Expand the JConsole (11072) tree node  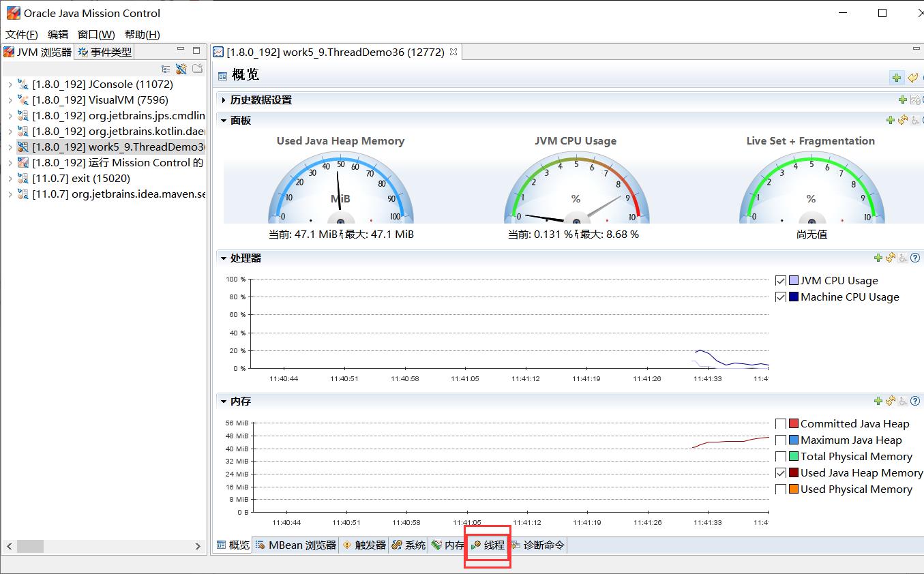coord(10,85)
